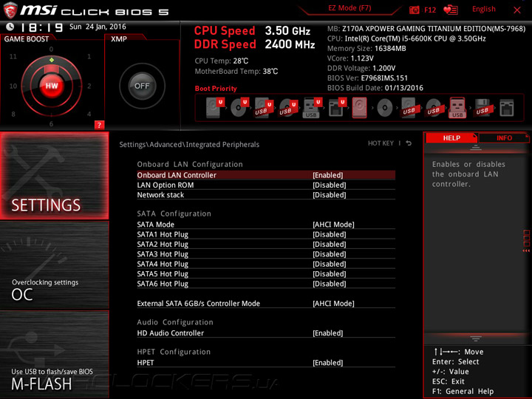Switch to the INFO tab
This screenshot has height=399, width=532.
(504, 137)
